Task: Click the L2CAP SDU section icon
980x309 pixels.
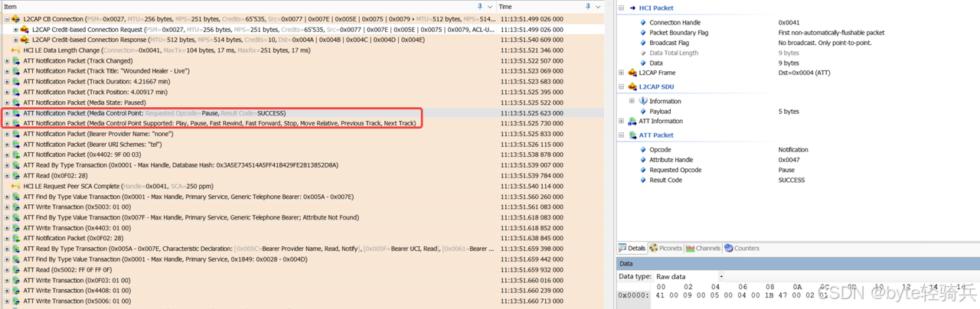Action: pos(632,87)
